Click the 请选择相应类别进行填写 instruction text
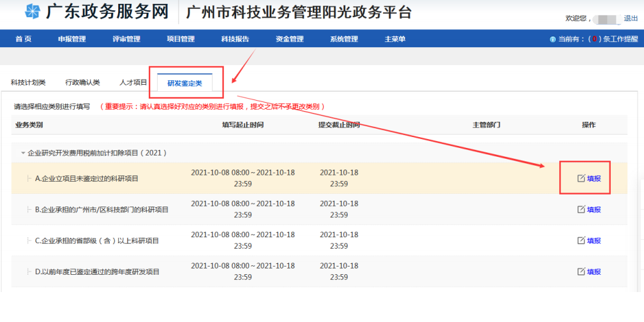Screen dimensions: 644x322 click(52, 106)
